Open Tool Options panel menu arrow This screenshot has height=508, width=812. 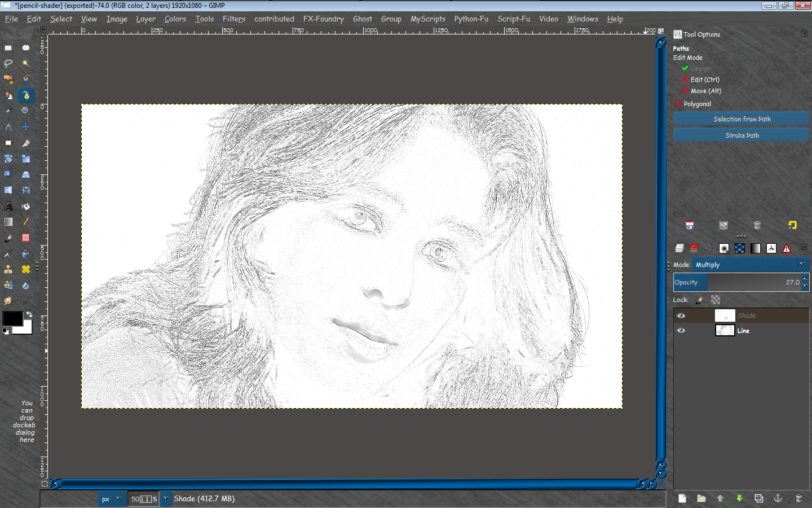tap(804, 34)
